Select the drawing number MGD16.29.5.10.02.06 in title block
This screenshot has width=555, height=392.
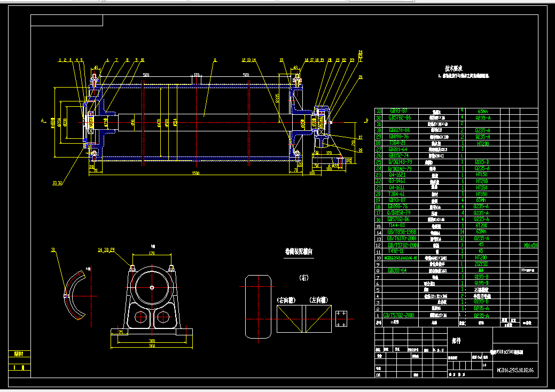pyautogui.click(x=515, y=370)
